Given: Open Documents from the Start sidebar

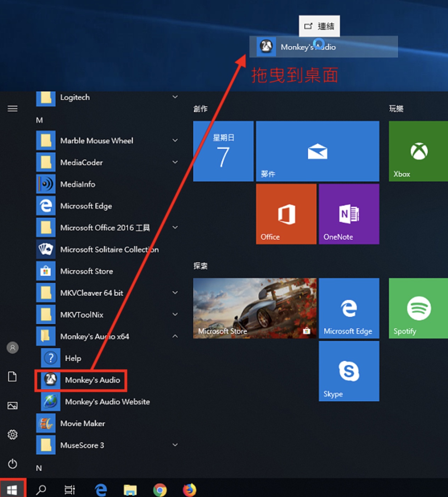Looking at the screenshot, I should pyautogui.click(x=12, y=376).
